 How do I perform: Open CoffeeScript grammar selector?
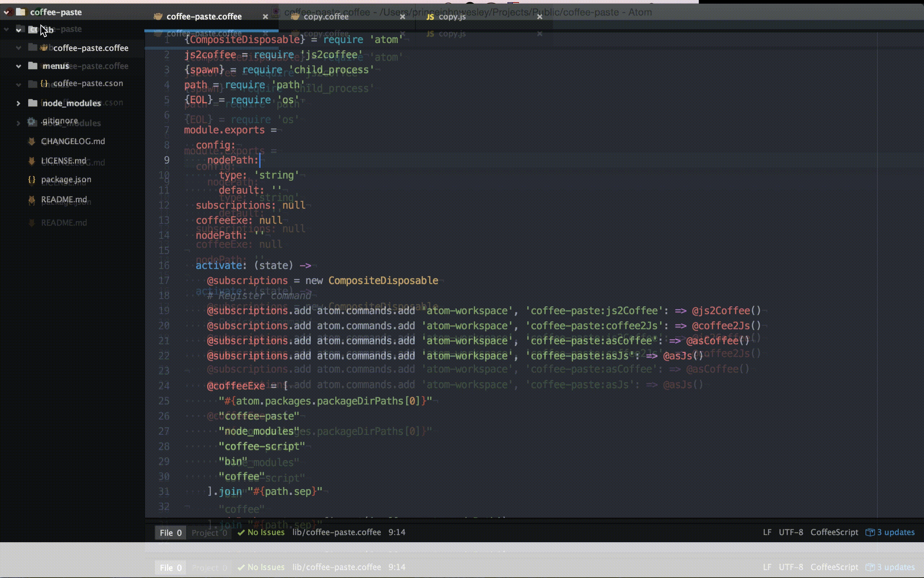click(834, 532)
